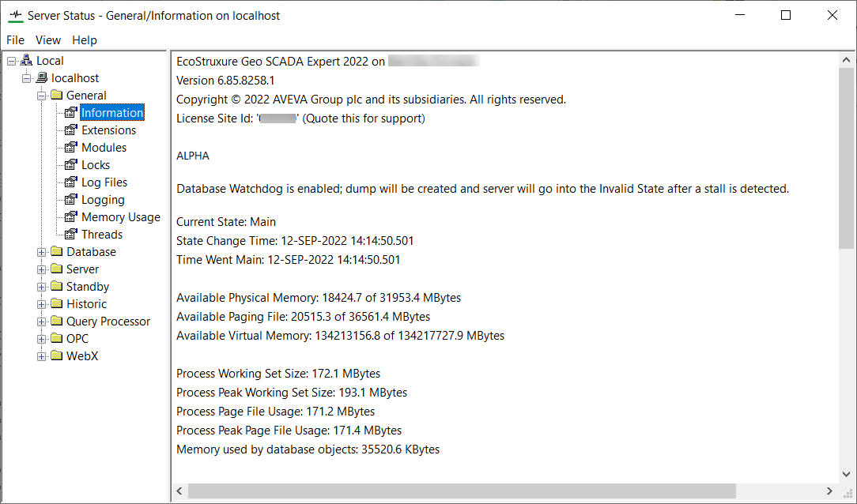Click the Extensions page icon in tree
This screenshot has height=504, width=857.
tap(71, 130)
